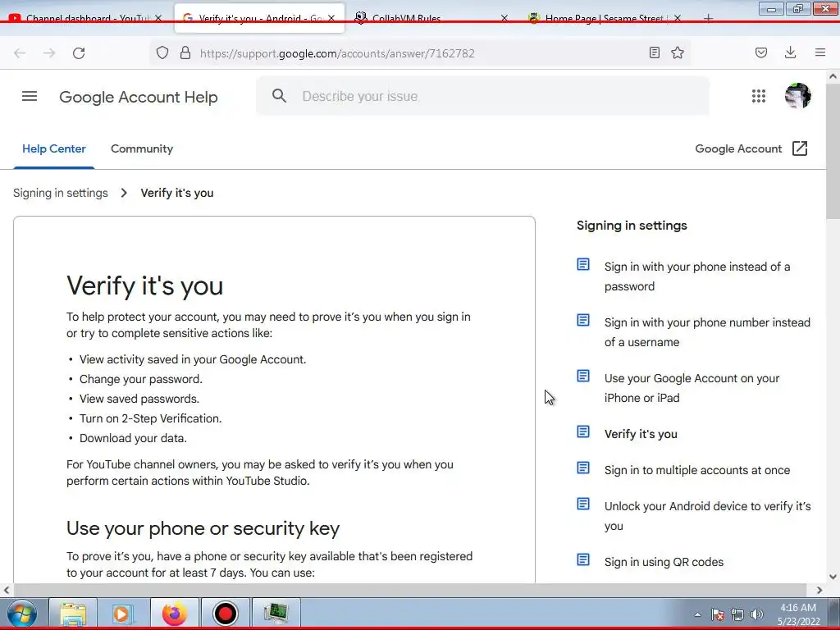Open the Save to Pocket icon
Viewport: 840px width, 630px height.
[761, 53]
